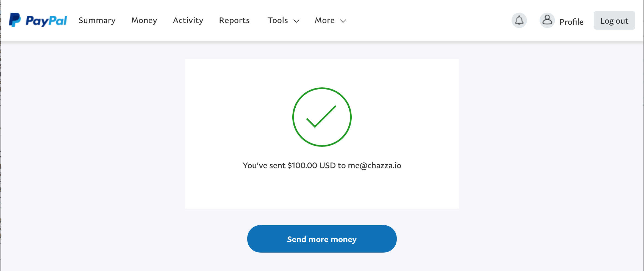The image size is (644, 271).
Task: Navigate to Reports
Action: pos(234,20)
